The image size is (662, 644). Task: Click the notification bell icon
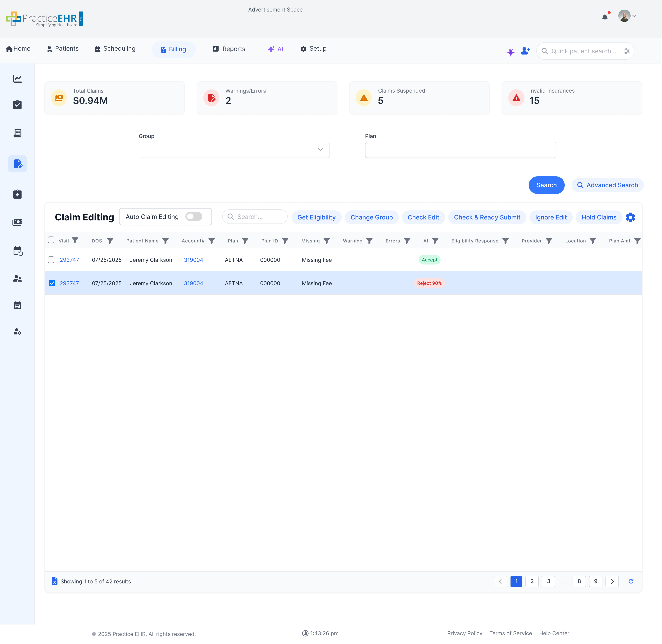[605, 17]
